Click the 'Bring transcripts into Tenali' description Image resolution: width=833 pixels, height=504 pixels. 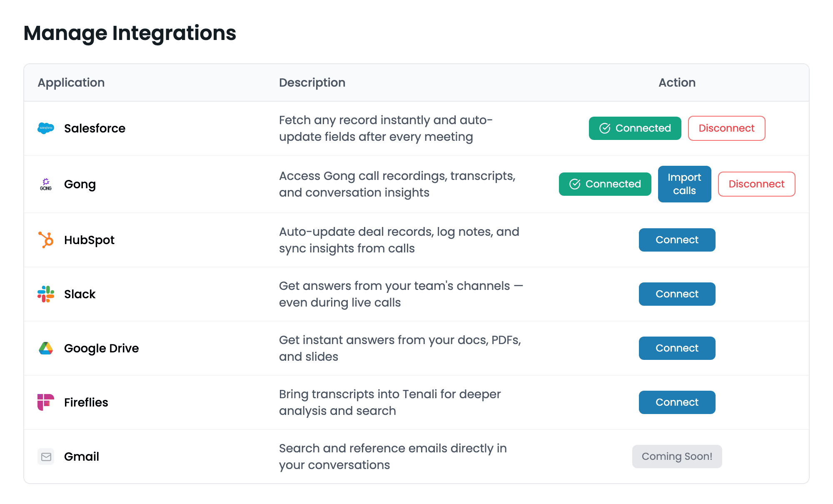point(390,402)
